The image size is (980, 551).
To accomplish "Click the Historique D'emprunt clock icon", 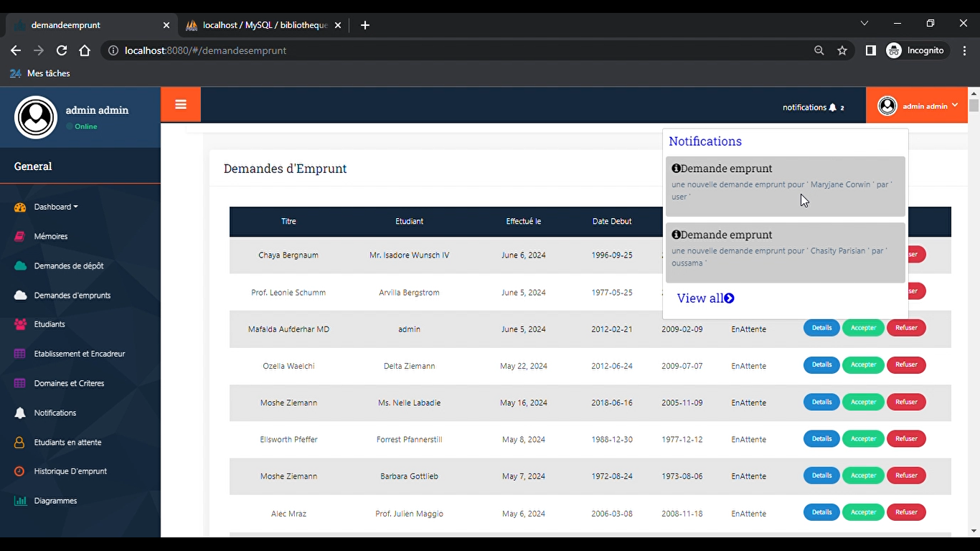I will pos(20,471).
